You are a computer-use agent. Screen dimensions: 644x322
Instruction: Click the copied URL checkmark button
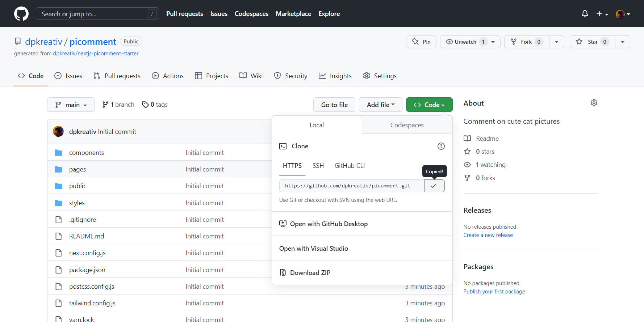[x=434, y=186]
